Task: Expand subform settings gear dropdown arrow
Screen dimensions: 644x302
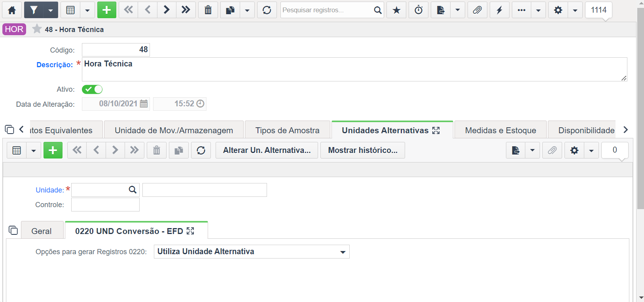Action: pos(591,150)
